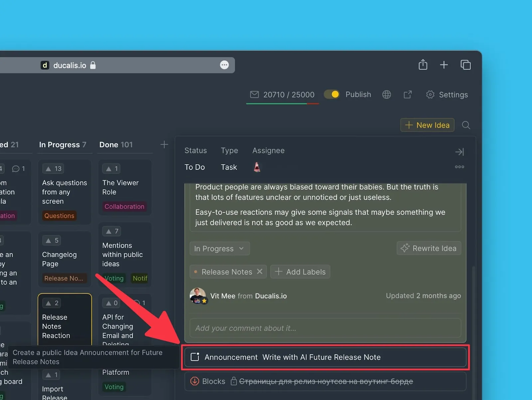Click the browser share icon
The height and width of the screenshot is (400, 532).
(x=423, y=65)
